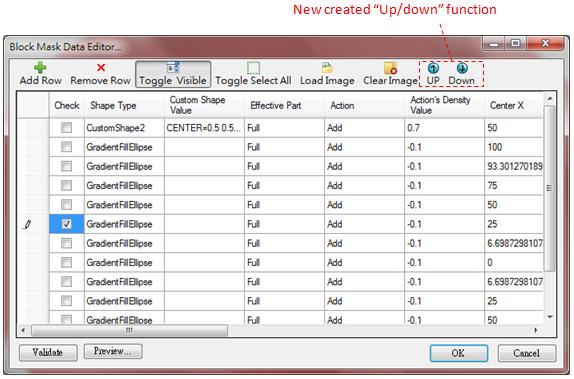The image size is (574, 379).
Task: Minimize the Block Mask Data Editor window
Action: click(x=494, y=44)
